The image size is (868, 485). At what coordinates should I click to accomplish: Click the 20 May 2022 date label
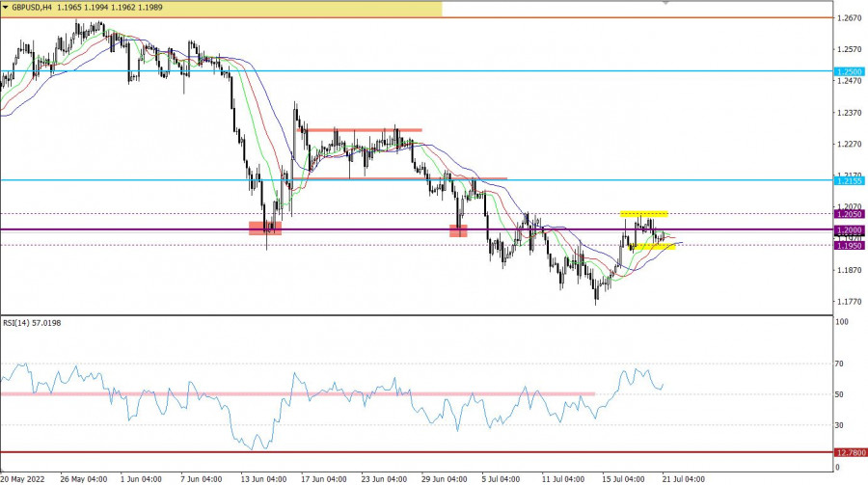point(23,479)
